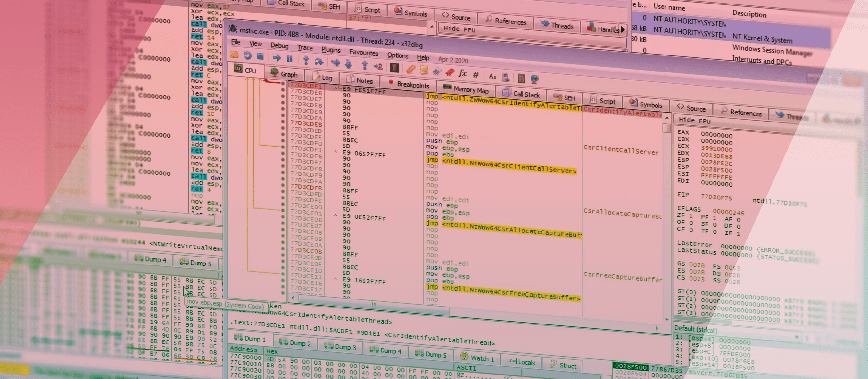868x379 pixels.
Task: Open Variables with the # icon
Action: coord(476,74)
